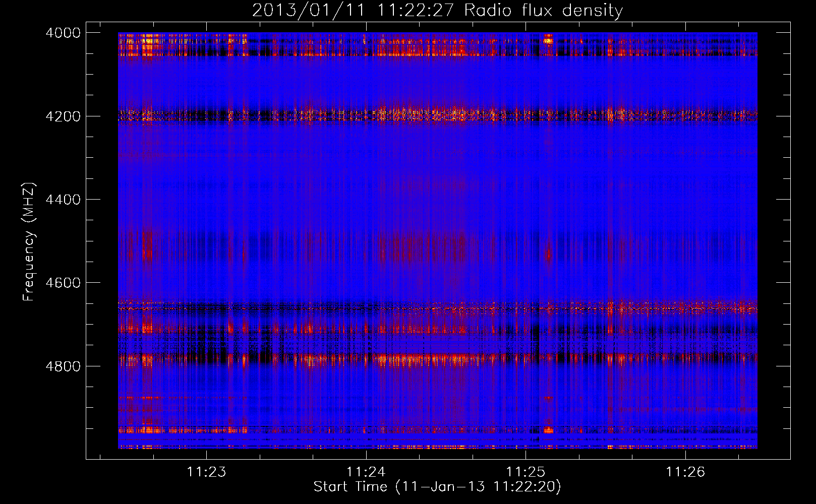Viewport: 816px width, 504px height.
Task: Select the 11:23 time axis label
Action: click(206, 472)
